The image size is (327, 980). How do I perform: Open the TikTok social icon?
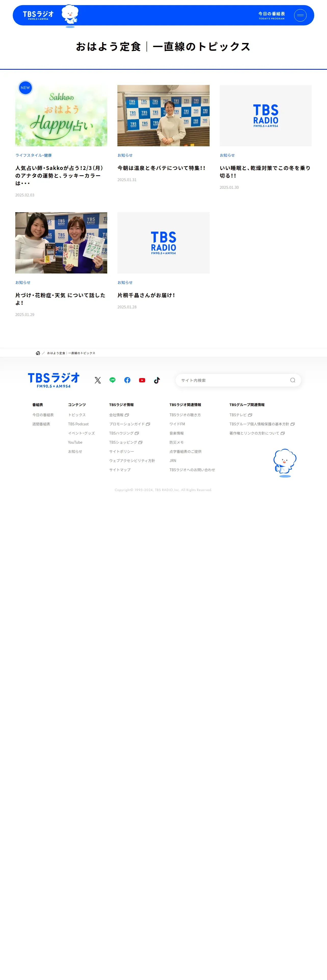click(157, 380)
